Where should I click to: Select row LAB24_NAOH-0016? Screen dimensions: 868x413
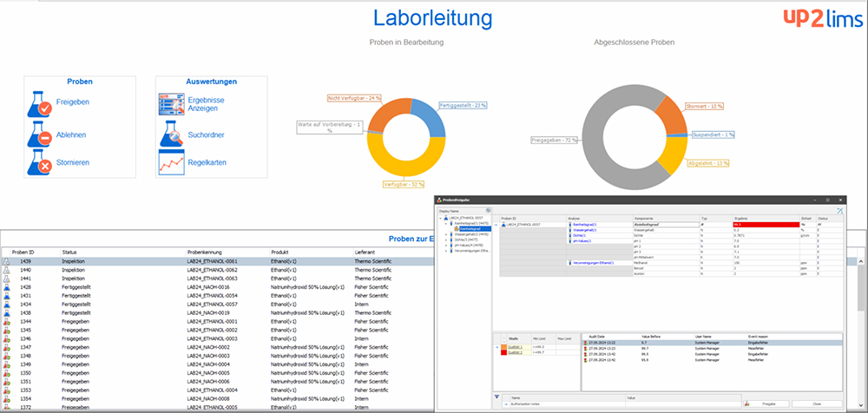pos(217,287)
